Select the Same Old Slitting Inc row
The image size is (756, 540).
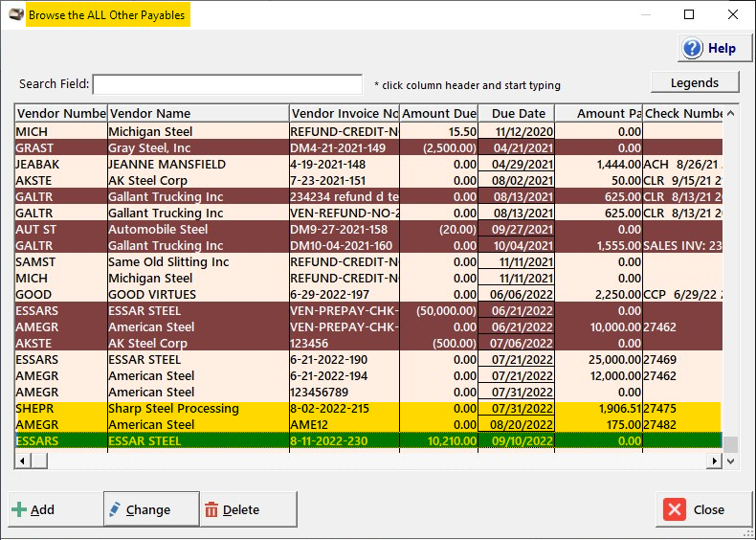368,262
